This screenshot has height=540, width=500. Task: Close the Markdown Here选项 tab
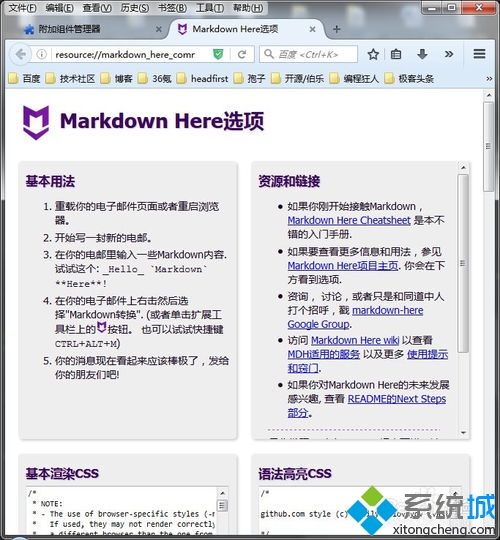tap(312, 29)
